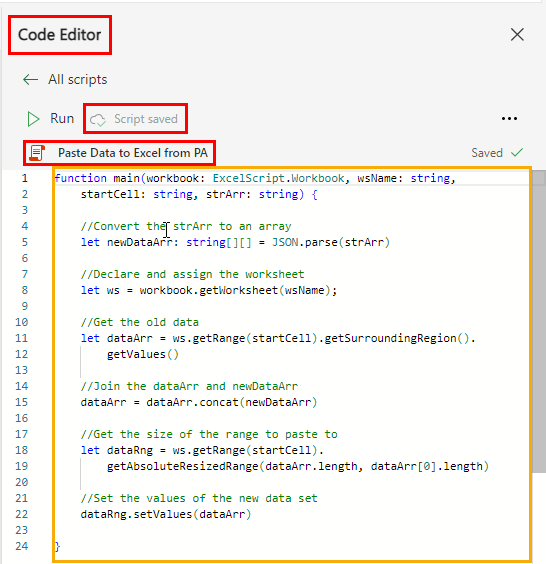This screenshot has width=546, height=564.
Task: Click script name Paste Data to Excel from PA
Action: 133,153
